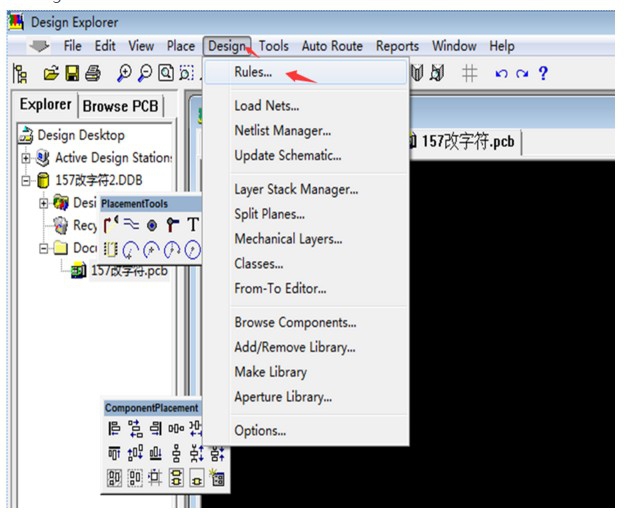Toggle the snap grid hash icon

tap(469, 73)
